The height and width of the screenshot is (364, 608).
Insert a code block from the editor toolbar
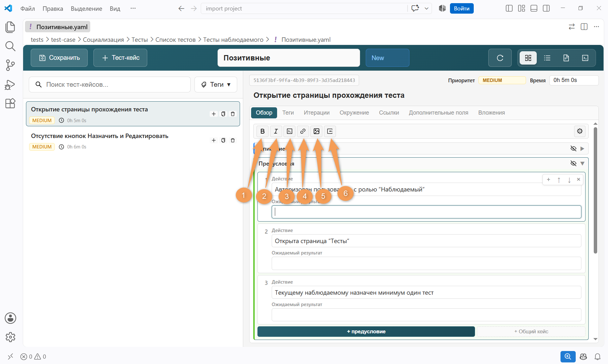(289, 131)
